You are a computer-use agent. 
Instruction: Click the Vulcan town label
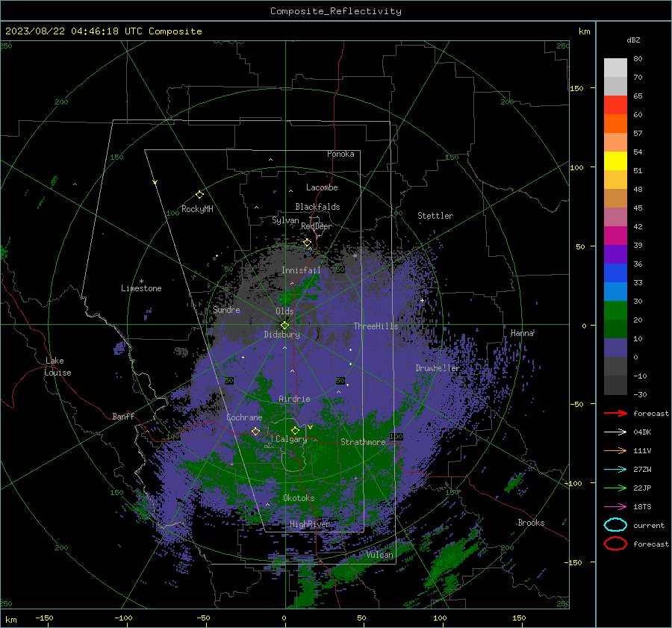(379, 555)
